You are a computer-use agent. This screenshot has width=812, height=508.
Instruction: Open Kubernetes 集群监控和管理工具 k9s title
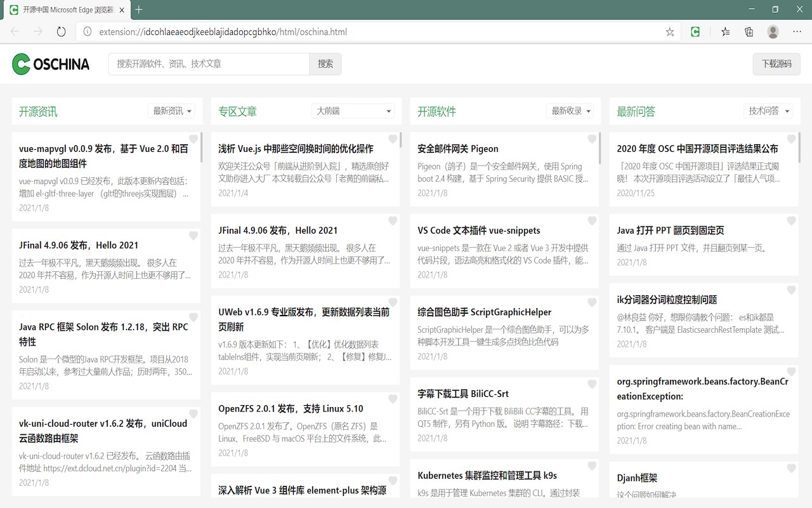(x=487, y=476)
